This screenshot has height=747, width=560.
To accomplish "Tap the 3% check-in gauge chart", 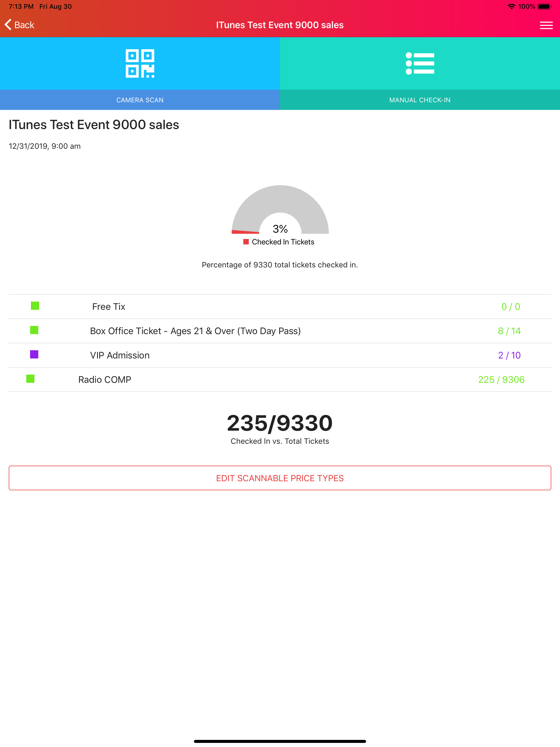I will [x=280, y=209].
